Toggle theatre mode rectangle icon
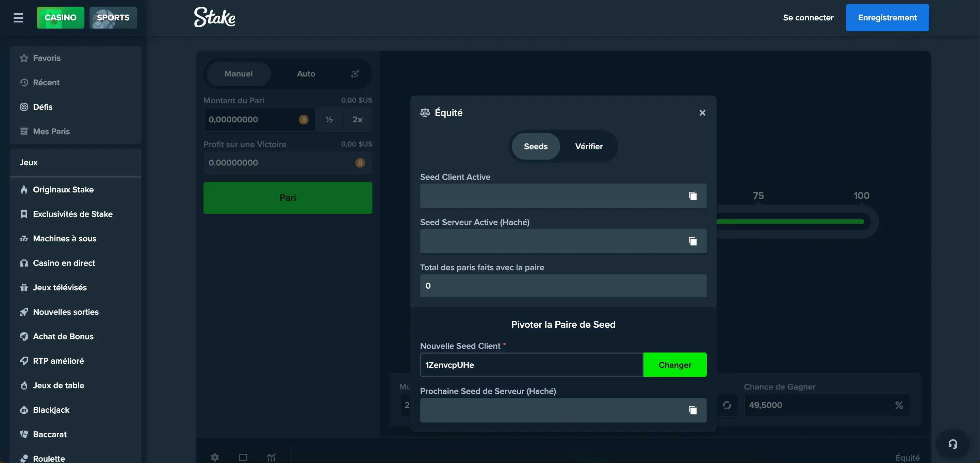980x463 pixels. 243,457
